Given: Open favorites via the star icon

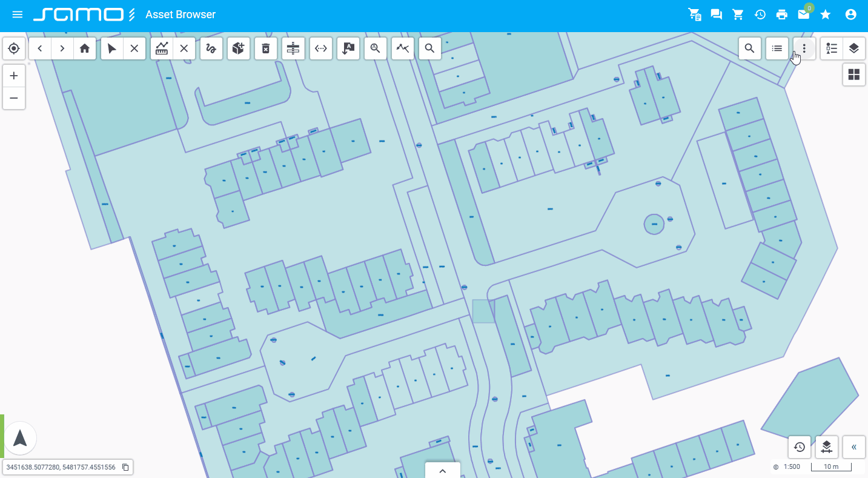Looking at the screenshot, I should pos(826,15).
